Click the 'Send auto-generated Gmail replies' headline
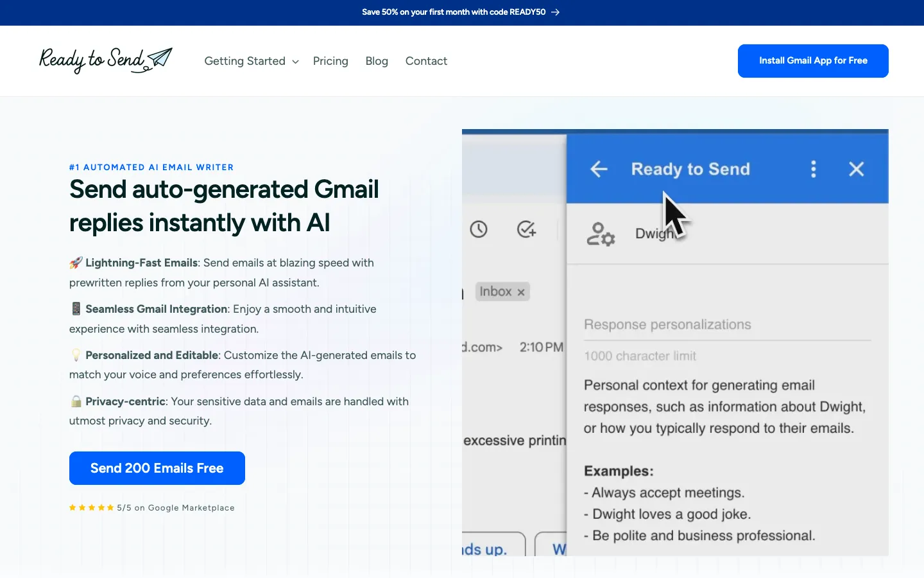924x578 pixels. [224, 206]
